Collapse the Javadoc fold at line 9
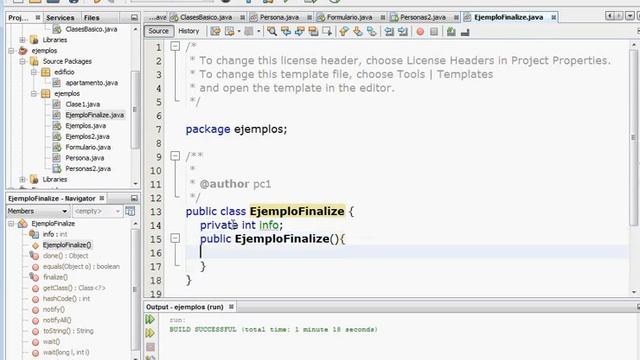 pos(175,156)
